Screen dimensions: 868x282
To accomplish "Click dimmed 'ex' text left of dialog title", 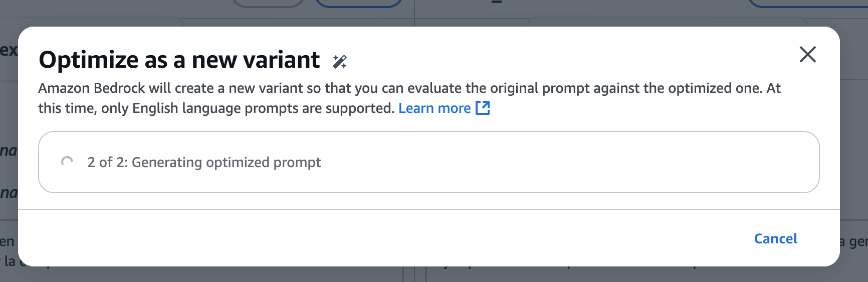I will click(9, 50).
